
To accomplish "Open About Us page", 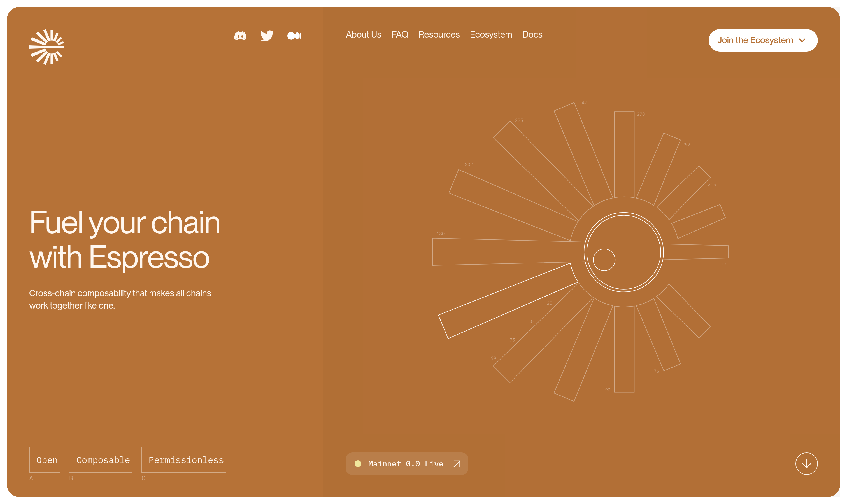I will coord(363,35).
